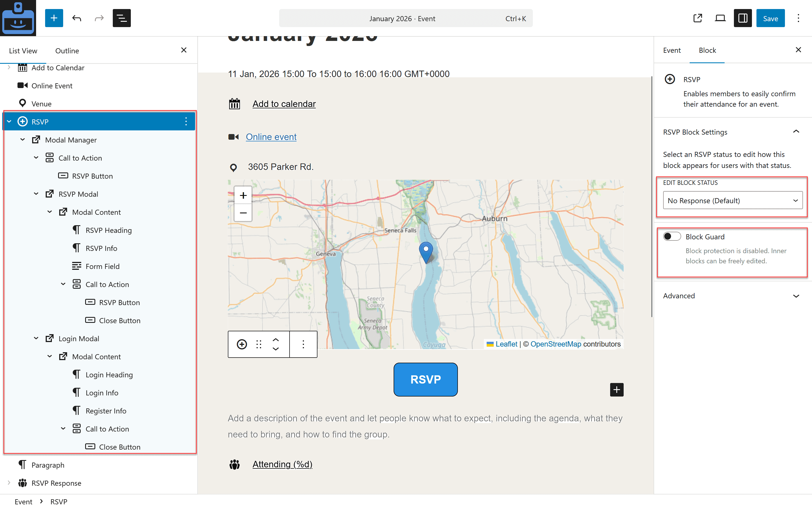Screen dimensions: 812x508
Task: Click the Event breadcrumb at bottom
Action: tap(23, 502)
